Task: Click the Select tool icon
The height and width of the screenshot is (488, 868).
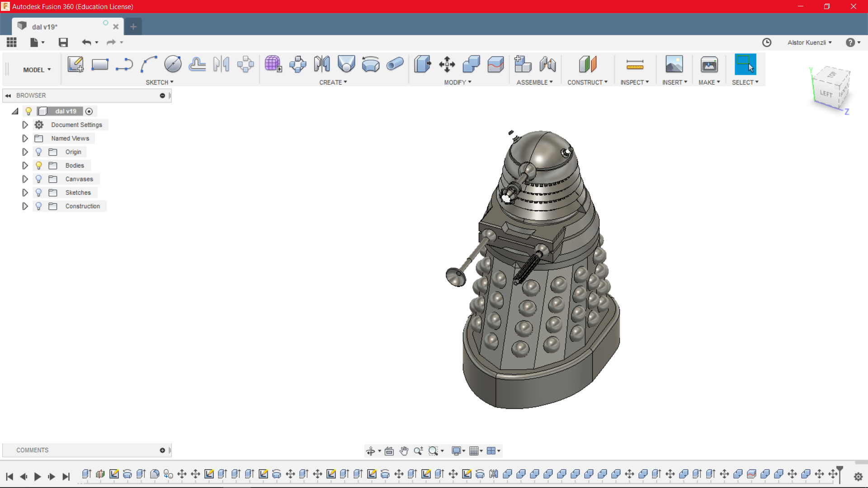Action: pyautogui.click(x=745, y=65)
